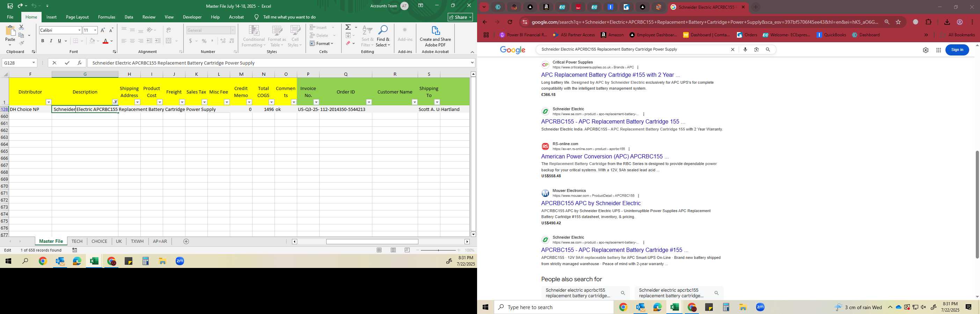Toggle Italic formatting in Excel
Screen dimensions: 980x314
[x=51, y=41]
